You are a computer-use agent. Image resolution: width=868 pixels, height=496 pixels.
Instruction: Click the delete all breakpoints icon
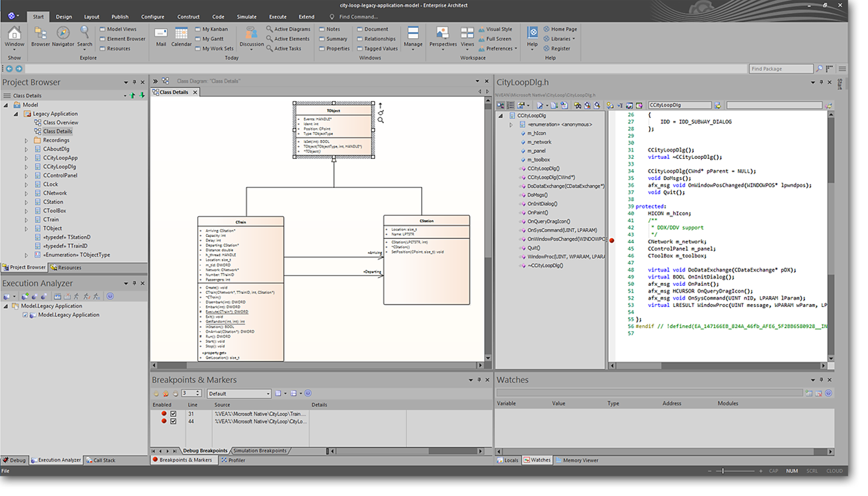(166, 393)
